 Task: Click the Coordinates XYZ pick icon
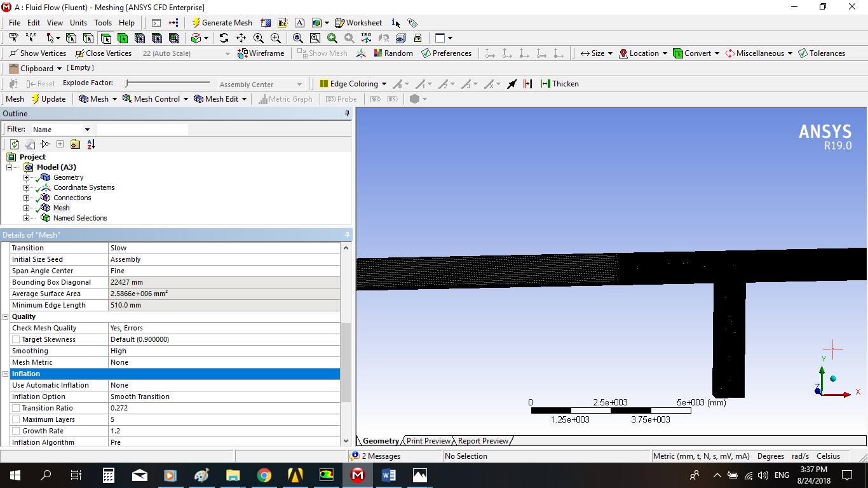tap(31, 38)
